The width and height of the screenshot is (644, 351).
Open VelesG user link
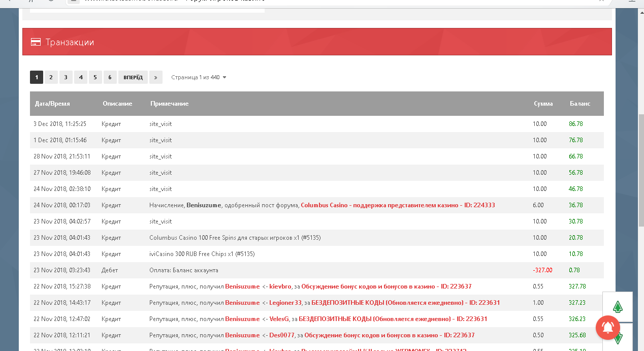(x=279, y=319)
